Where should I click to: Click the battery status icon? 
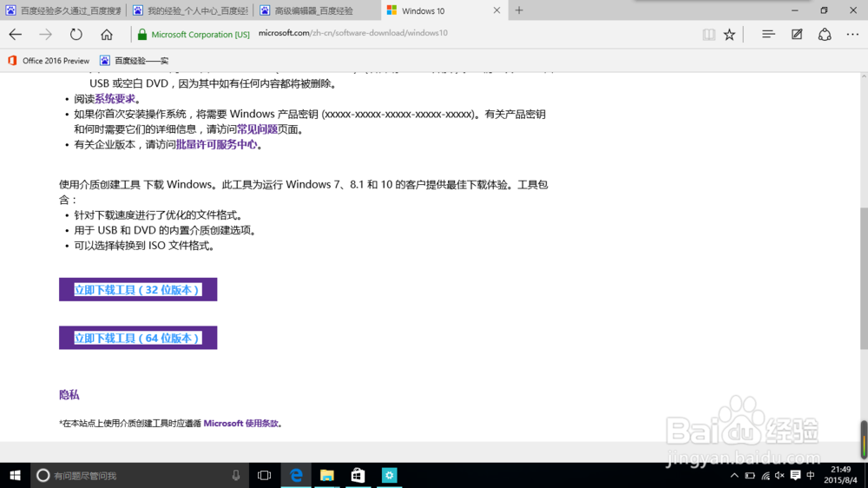click(750, 475)
